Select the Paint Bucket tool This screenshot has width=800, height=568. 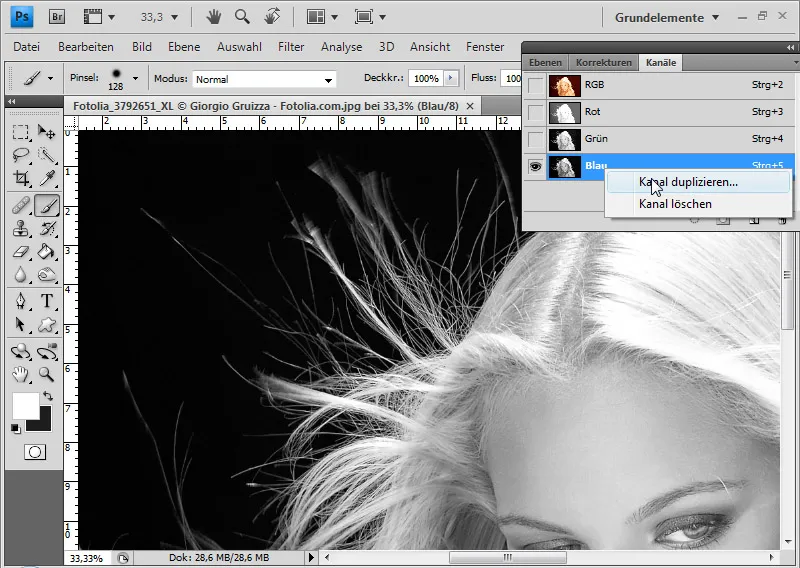(x=46, y=252)
